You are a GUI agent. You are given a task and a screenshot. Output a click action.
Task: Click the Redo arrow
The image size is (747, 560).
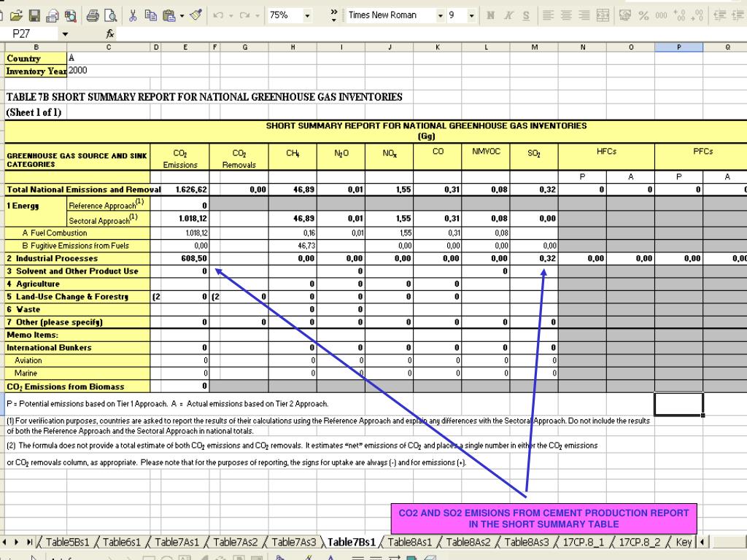click(x=245, y=16)
